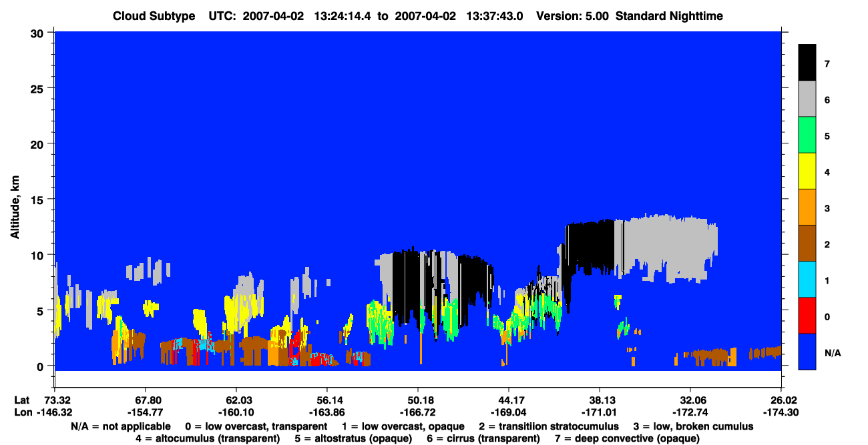The height and width of the screenshot is (445, 868).
Task: Click longitude value -146.32
Action: [54, 412]
